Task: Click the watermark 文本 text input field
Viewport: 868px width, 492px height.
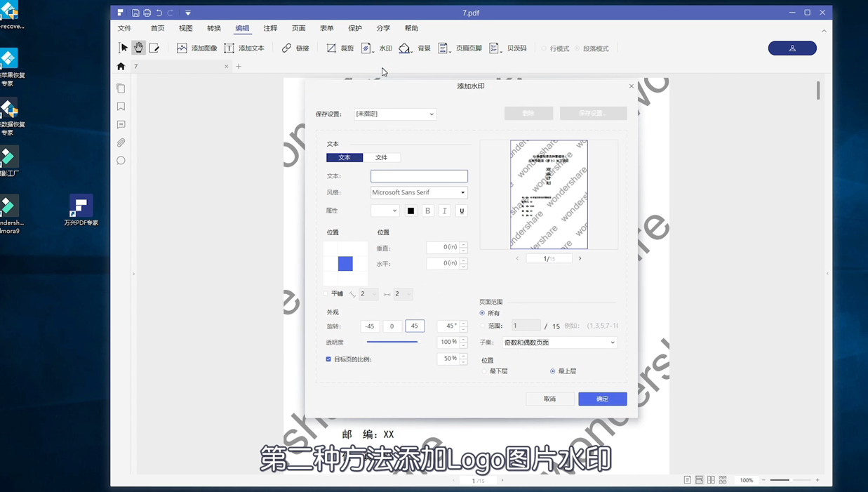Action: (x=419, y=176)
